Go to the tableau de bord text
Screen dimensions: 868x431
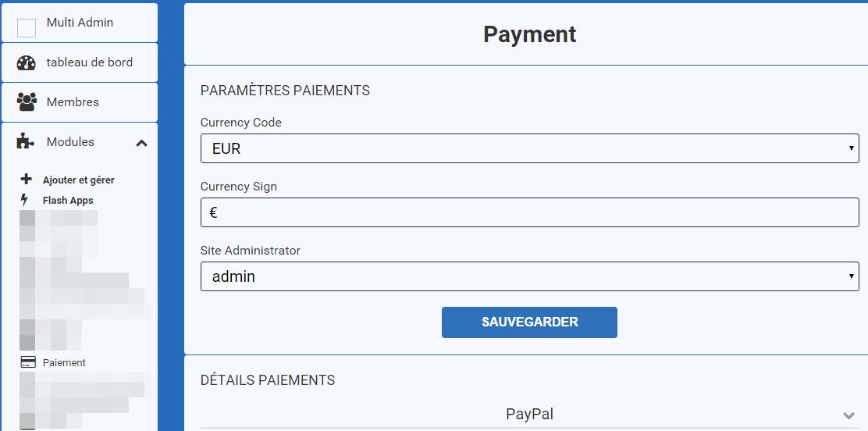(x=89, y=62)
